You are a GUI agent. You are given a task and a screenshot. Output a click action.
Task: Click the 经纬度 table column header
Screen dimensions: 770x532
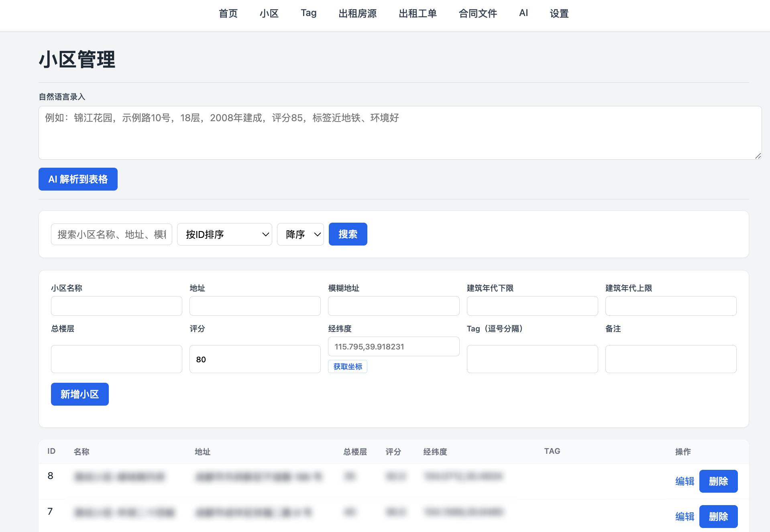pyautogui.click(x=435, y=452)
